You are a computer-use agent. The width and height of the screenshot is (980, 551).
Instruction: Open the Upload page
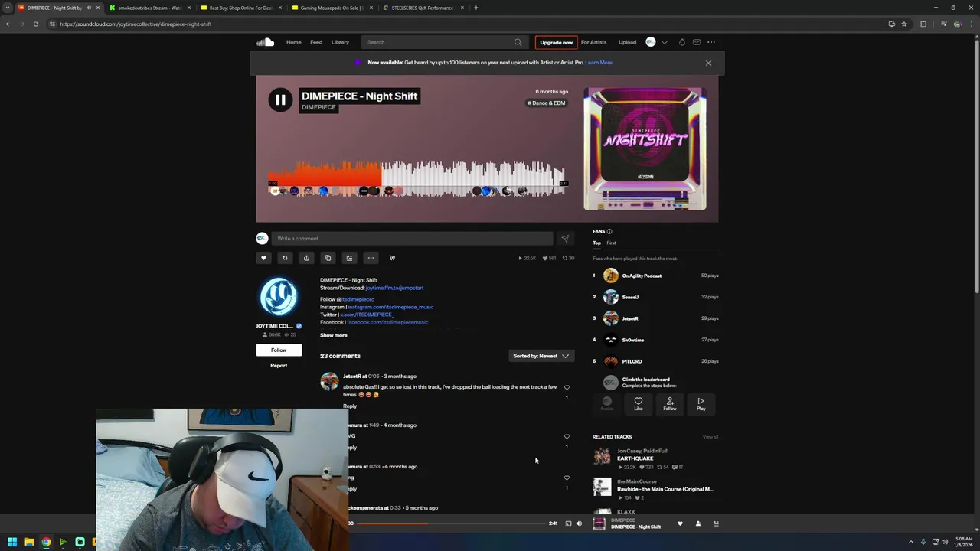pos(627,42)
